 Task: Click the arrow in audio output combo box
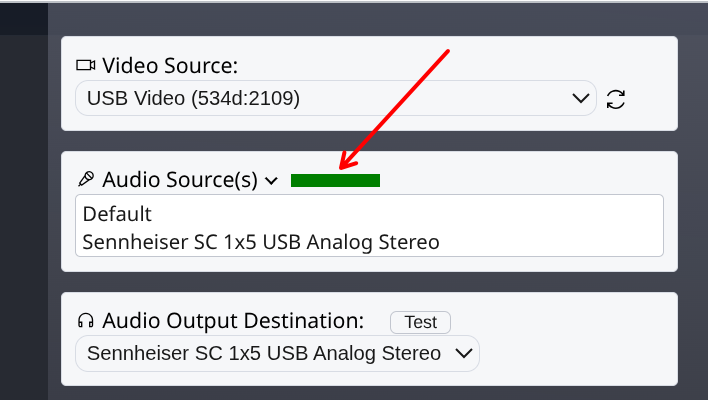click(463, 353)
